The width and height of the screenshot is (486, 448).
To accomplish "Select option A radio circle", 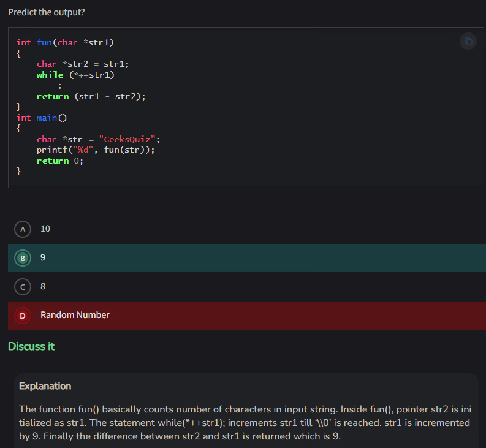I will pyautogui.click(x=23, y=229).
